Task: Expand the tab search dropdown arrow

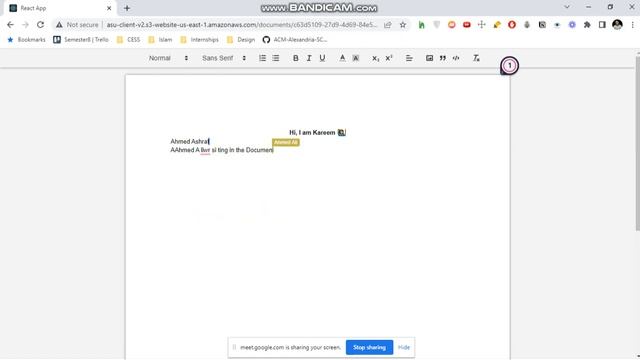Action: pos(567,7)
